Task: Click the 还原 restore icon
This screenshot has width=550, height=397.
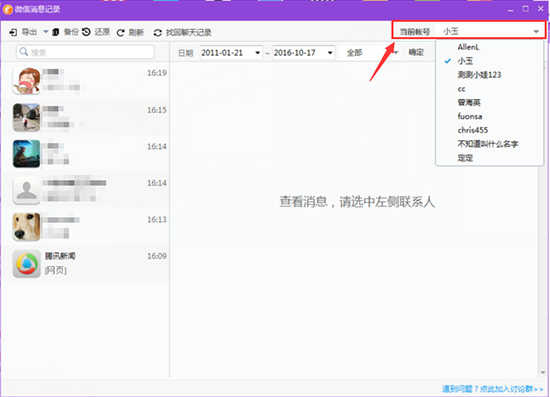Action: coord(86,32)
